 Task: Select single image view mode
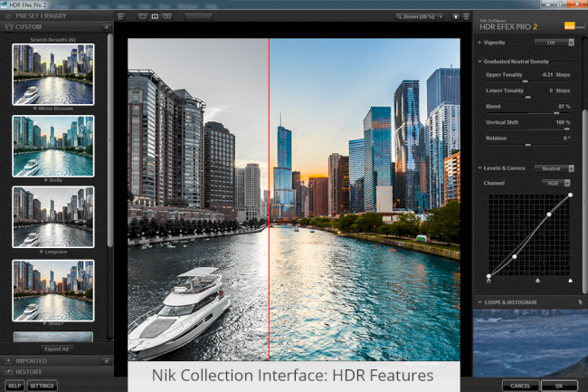click(142, 16)
